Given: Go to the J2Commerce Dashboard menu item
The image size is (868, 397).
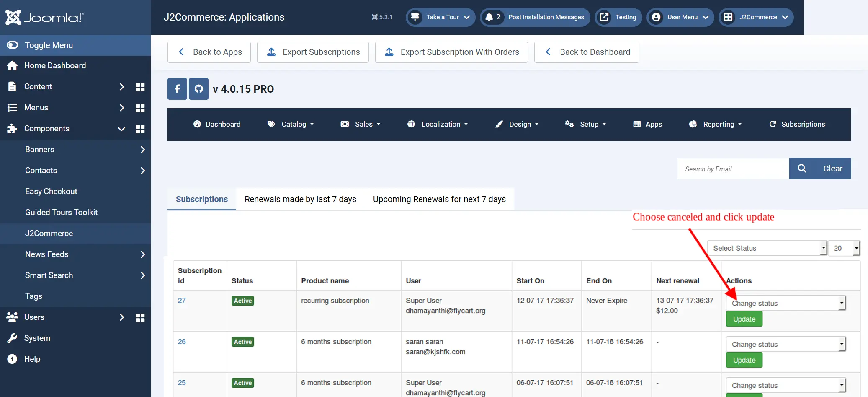Looking at the screenshot, I should pyautogui.click(x=217, y=124).
